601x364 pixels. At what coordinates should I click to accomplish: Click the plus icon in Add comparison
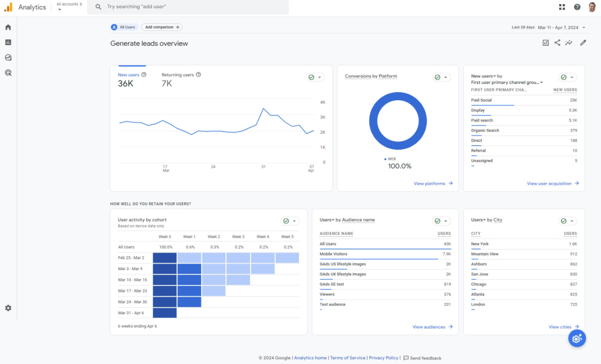point(177,27)
